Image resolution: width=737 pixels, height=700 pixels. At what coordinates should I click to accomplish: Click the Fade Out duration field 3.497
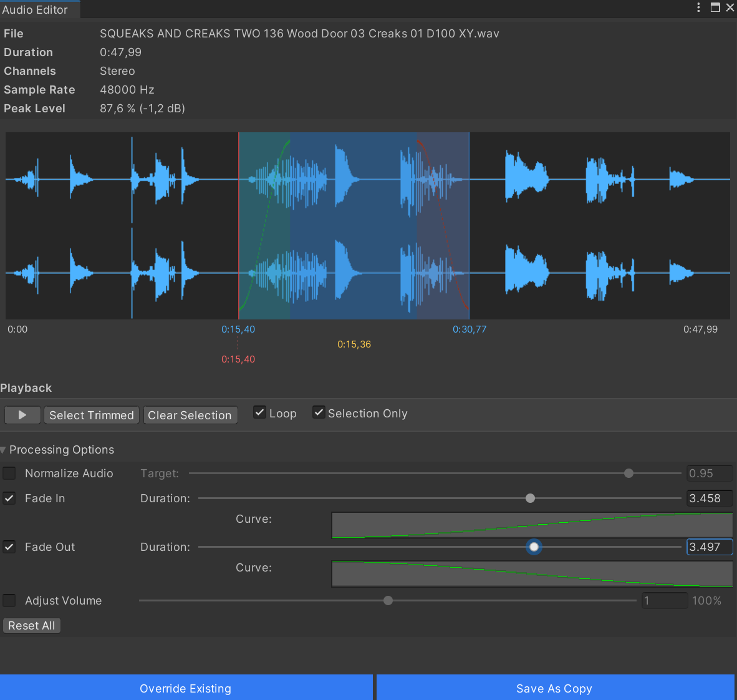(x=710, y=547)
